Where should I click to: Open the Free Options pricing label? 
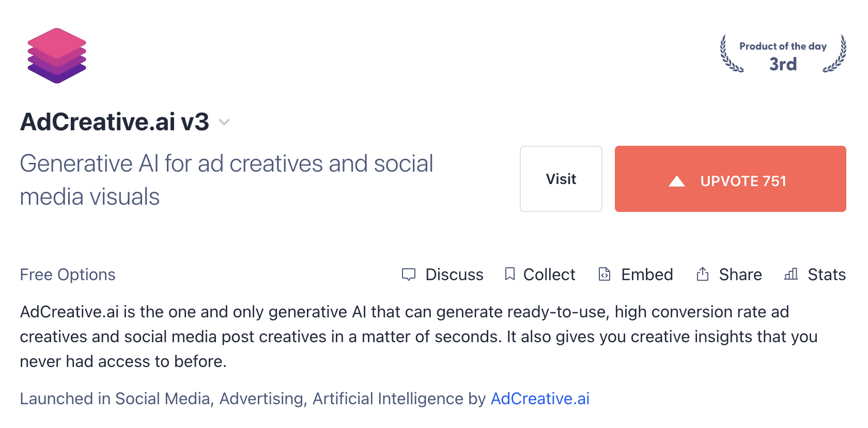coord(68,274)
